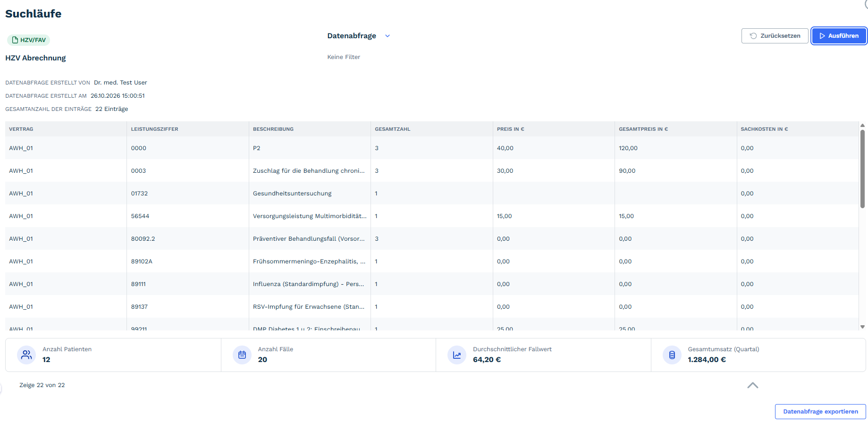Click the creator name Dr. med. Test User
868x422 pixels.
[x=120, y=83]
